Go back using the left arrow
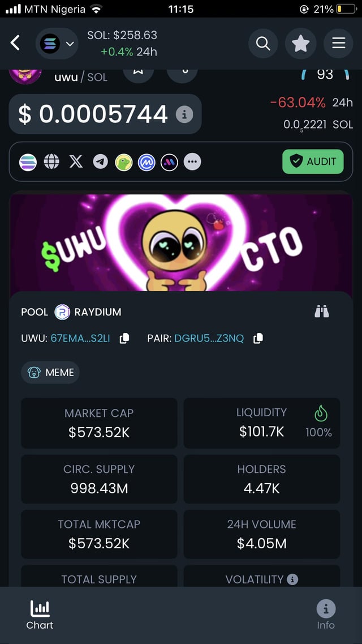This screenshot has width=362, height=644. point(16,43)
